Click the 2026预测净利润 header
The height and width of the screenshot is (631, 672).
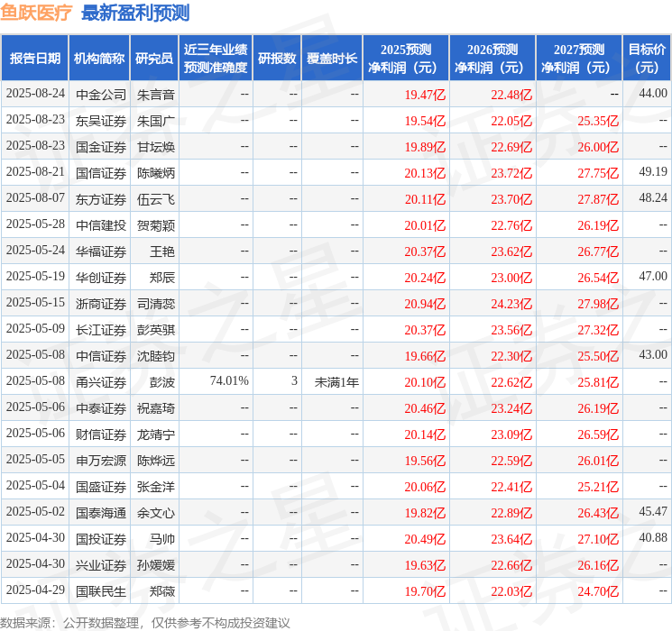(492, 59)
